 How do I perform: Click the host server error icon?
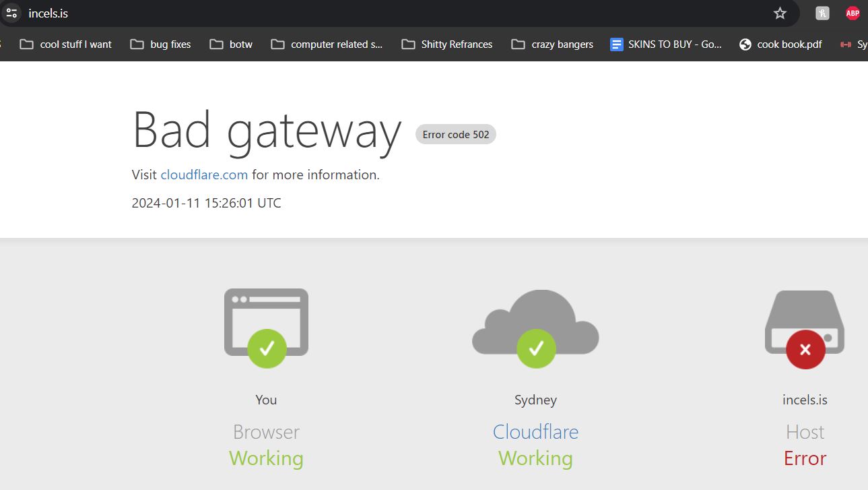click(805, 330)
